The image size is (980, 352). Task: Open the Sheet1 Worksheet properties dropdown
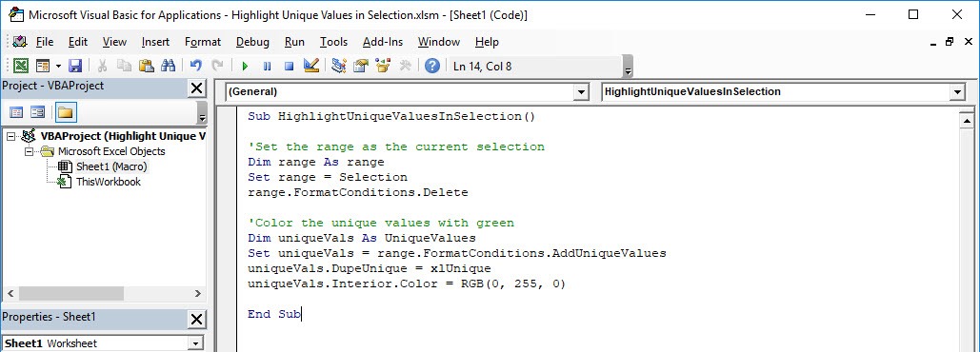click(x=196, y=343)
